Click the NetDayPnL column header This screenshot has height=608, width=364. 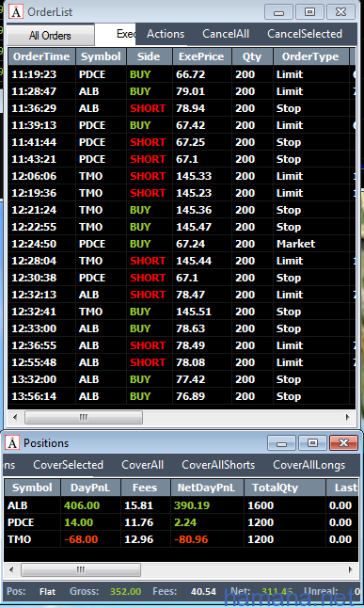pyautogui.click(x=207, y=488)
